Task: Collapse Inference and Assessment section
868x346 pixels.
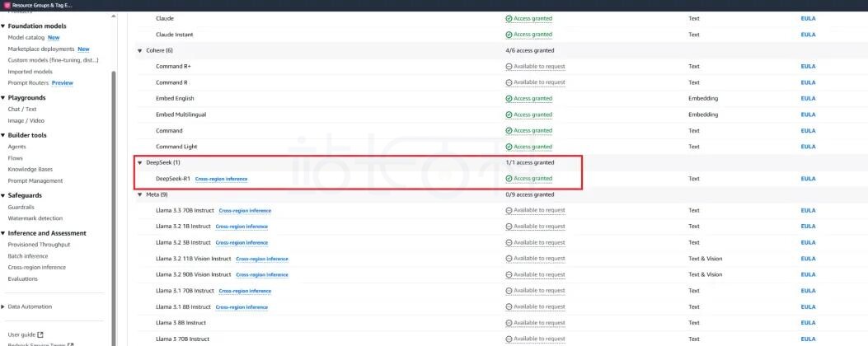Action: coord(3,234)
